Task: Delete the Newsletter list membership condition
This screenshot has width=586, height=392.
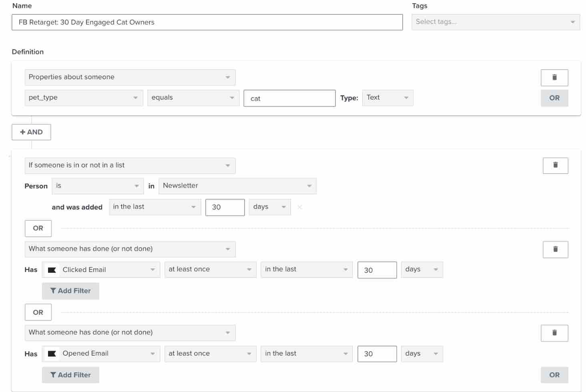Action: [555, 165]
